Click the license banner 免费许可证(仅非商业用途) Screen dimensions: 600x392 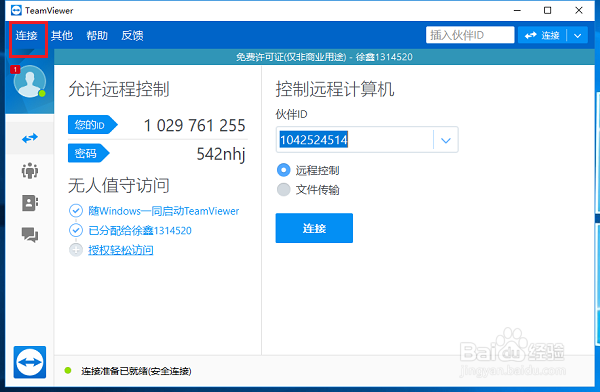(291, 57)
